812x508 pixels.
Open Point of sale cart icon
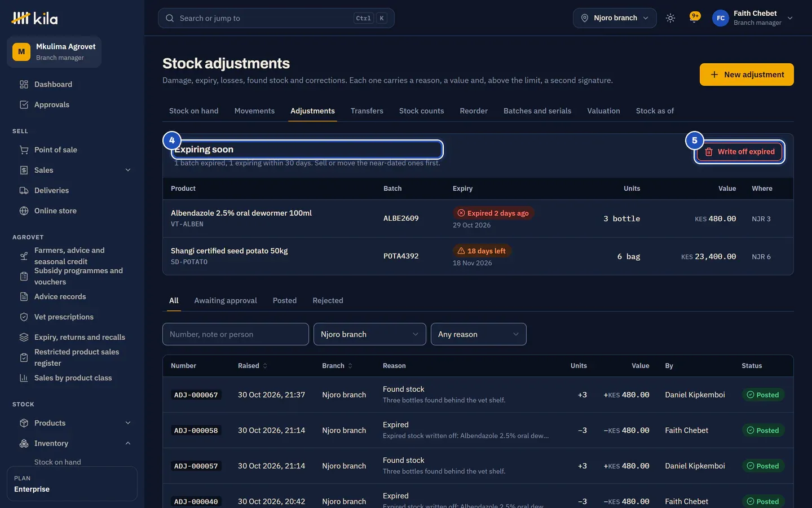(24, 150)
